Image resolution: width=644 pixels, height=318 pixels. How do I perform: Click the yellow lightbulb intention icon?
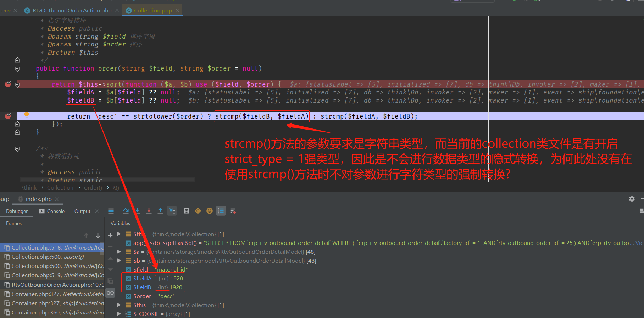(27, 115)
